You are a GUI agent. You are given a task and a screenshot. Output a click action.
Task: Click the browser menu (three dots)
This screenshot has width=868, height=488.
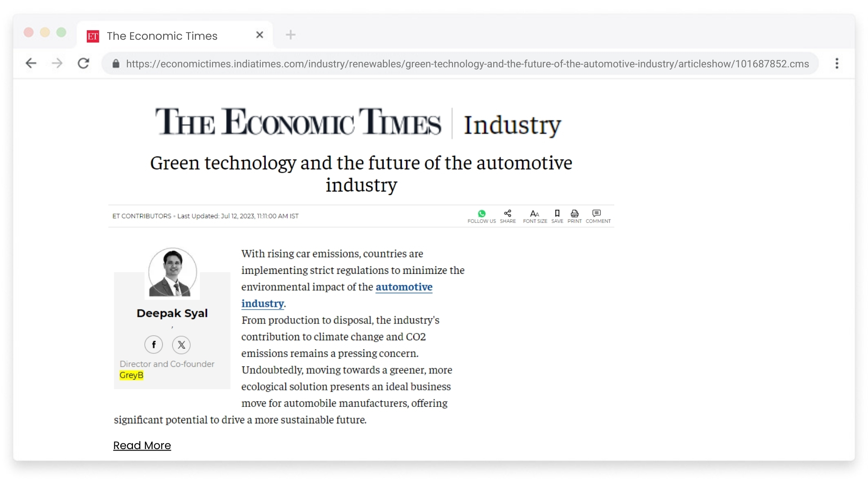(839, 64)
